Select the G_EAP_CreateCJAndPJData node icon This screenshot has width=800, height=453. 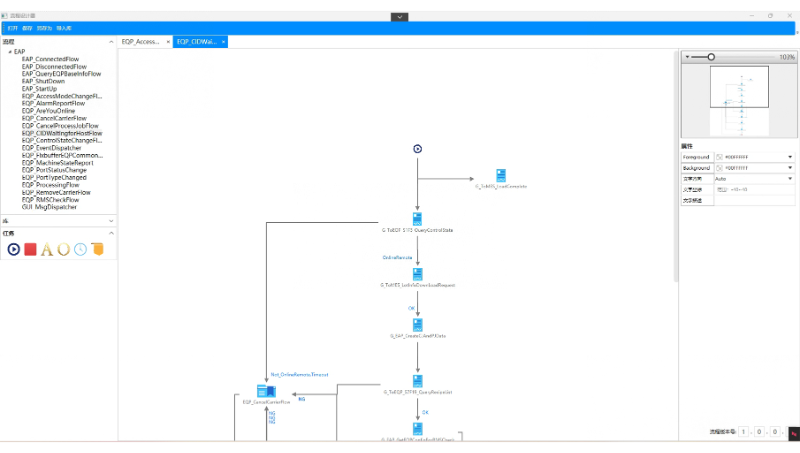tap(417, 325)
